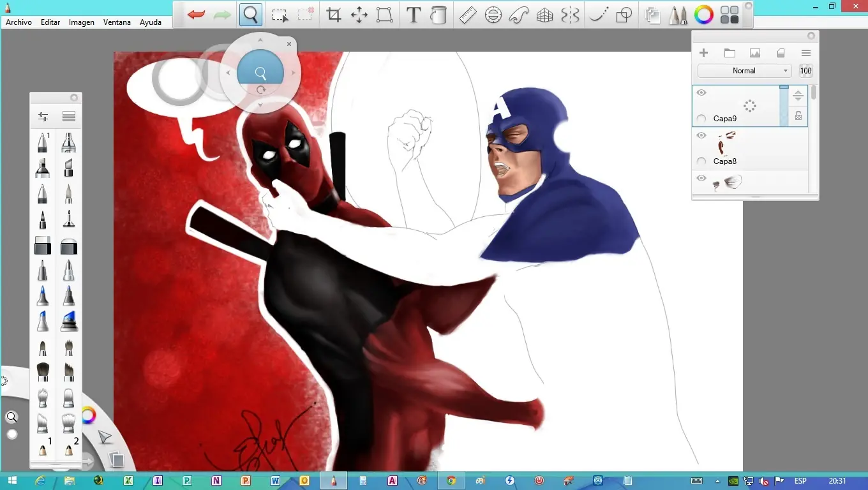The width and height of the screenshot is (868, 490).
Task: Activate the rectangular Selection tool
Action: point(280,15)
